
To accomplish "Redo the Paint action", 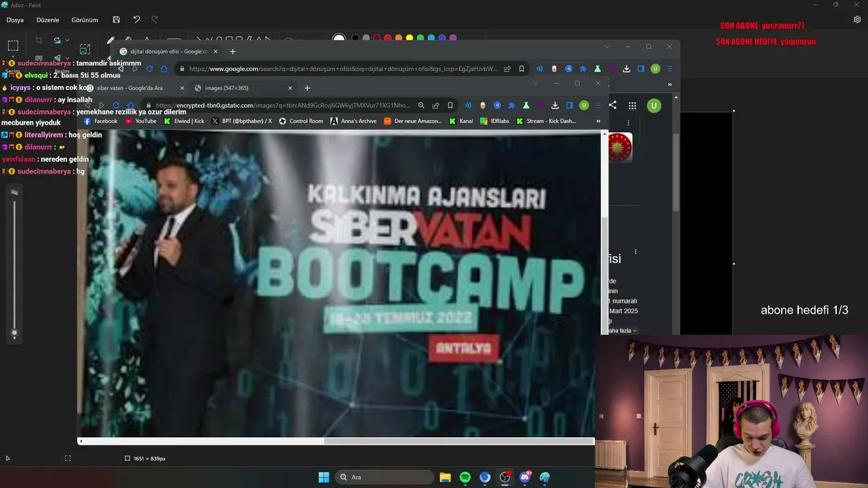I will click(x=155, y=20).
